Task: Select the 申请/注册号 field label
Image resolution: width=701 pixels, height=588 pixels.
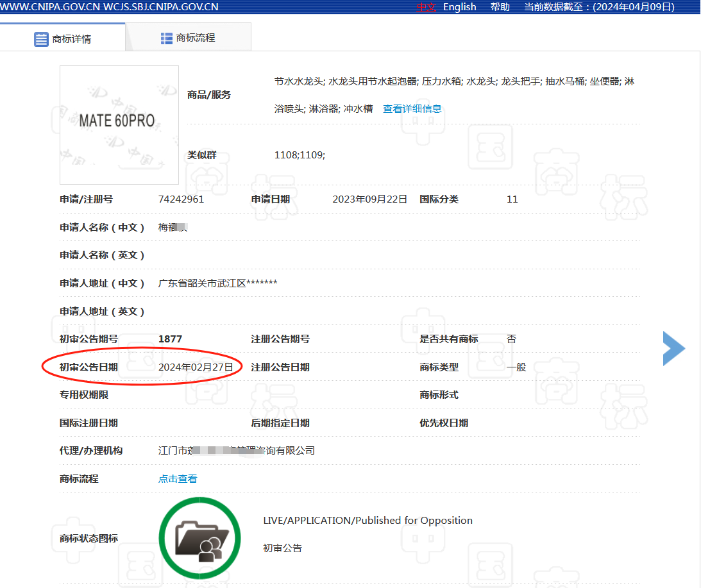Action: 87,199
